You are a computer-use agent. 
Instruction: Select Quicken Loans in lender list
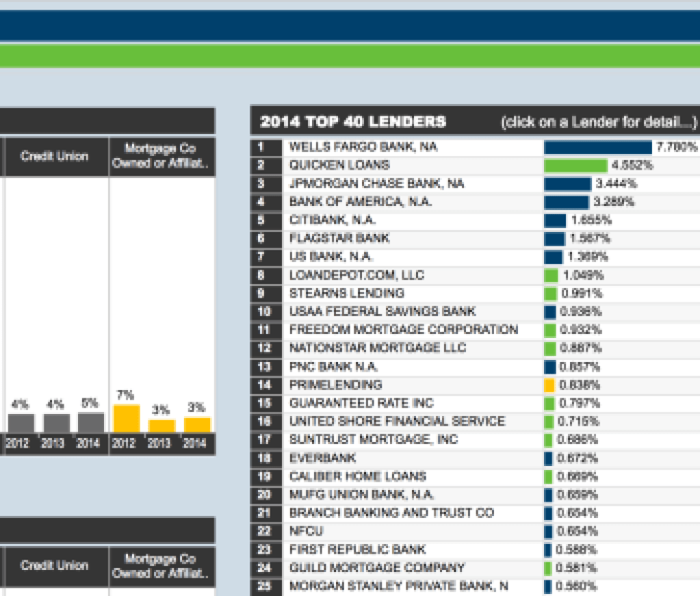click(339, 166)
